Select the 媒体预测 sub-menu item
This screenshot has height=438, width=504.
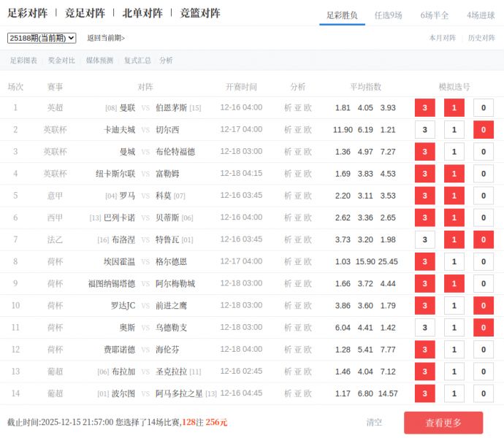99,61
